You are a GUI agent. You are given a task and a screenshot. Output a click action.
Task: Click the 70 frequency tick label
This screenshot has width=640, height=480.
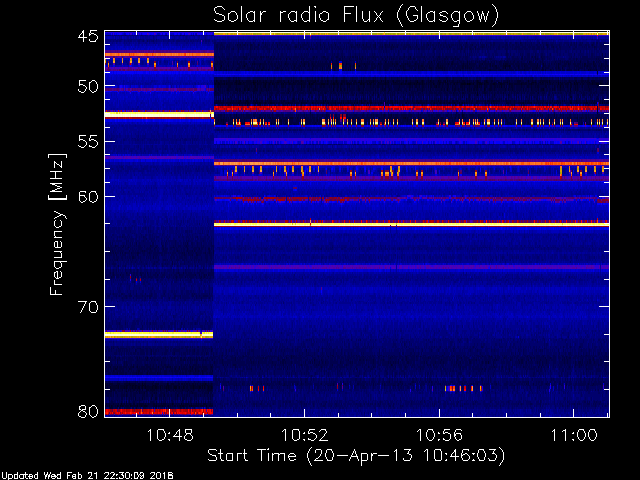coord(88,307)
